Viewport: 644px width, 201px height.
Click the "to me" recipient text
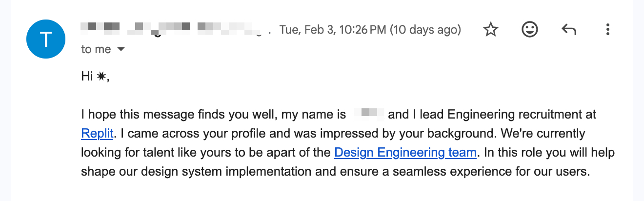point(96,50)
